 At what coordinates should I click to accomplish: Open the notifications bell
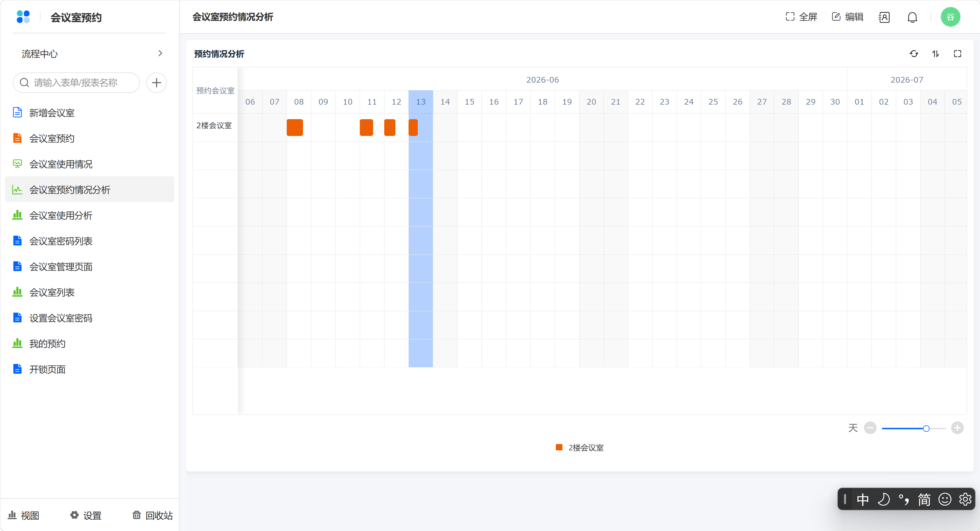912,17
